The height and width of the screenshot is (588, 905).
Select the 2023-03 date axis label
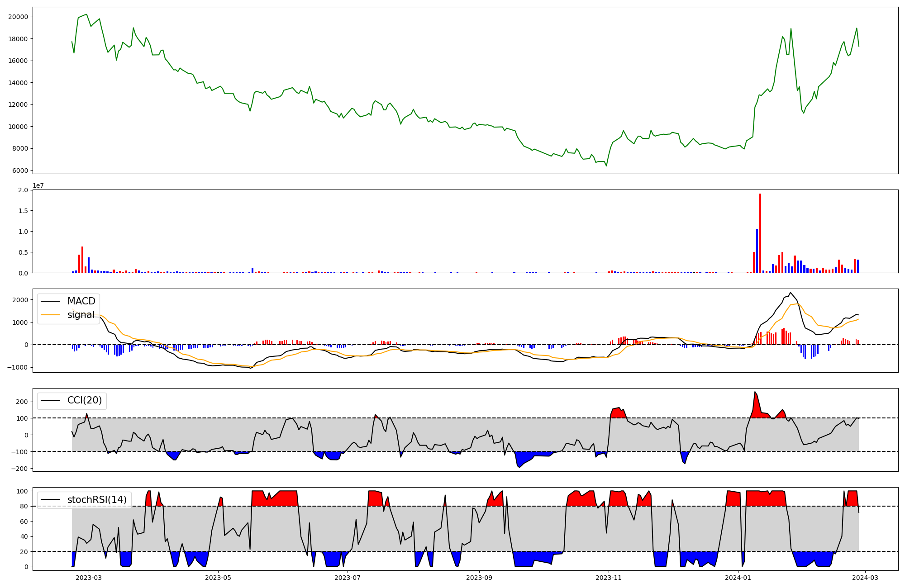click(x=89, y=577)
